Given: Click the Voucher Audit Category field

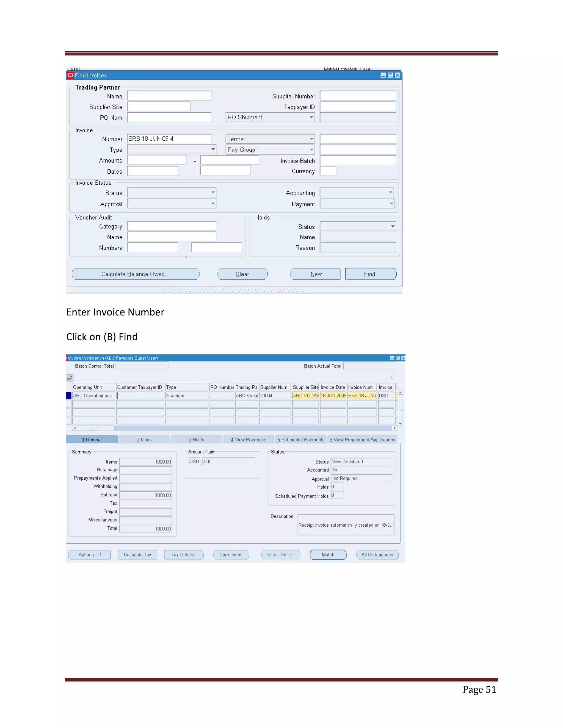Looking at the screenshot, I should click(172, 226).
